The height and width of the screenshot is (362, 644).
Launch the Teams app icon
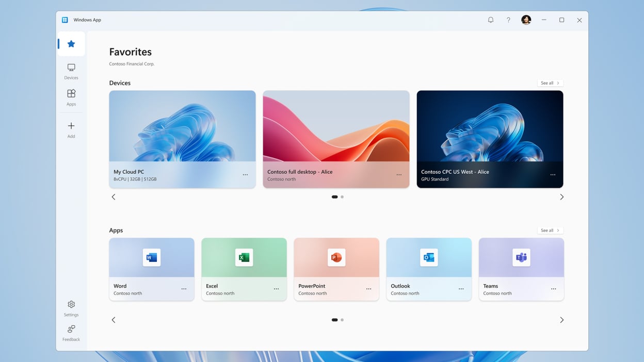coord(521,257)
